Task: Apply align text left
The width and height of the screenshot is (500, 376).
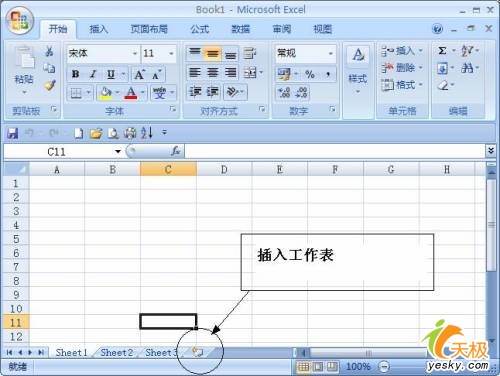Action: coord(195,72)
